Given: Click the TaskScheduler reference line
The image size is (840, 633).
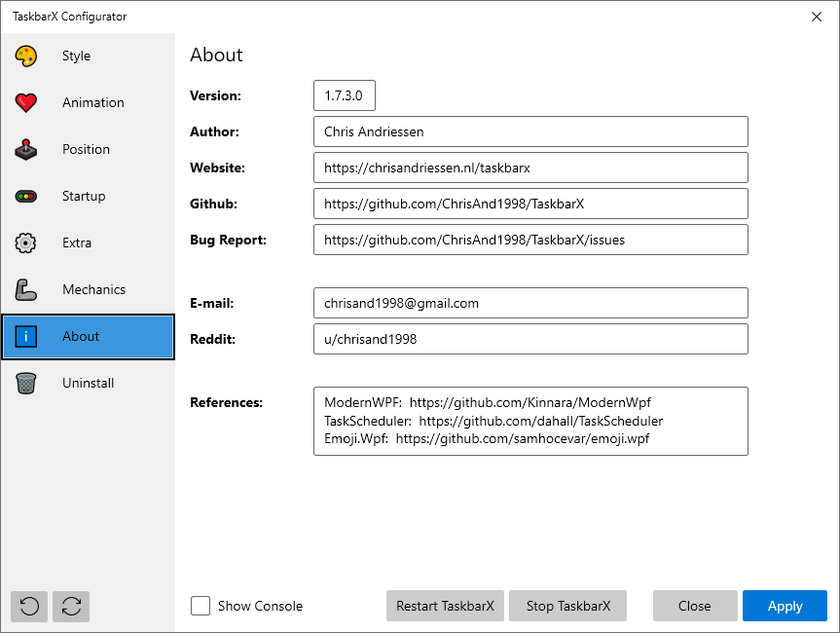Looking at the screenshot, I should (493, 421).
